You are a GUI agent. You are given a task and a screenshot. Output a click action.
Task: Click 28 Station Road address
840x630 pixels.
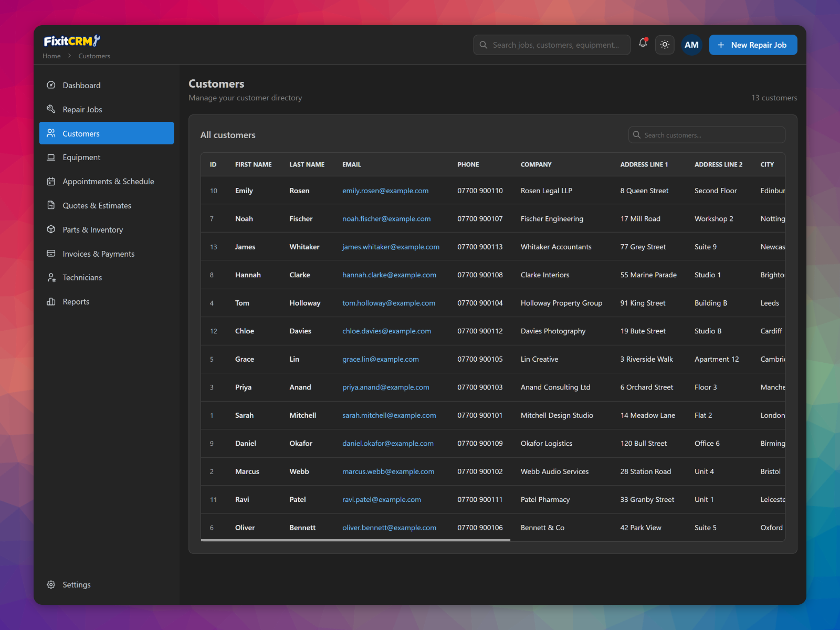click(x=645, y=471)
